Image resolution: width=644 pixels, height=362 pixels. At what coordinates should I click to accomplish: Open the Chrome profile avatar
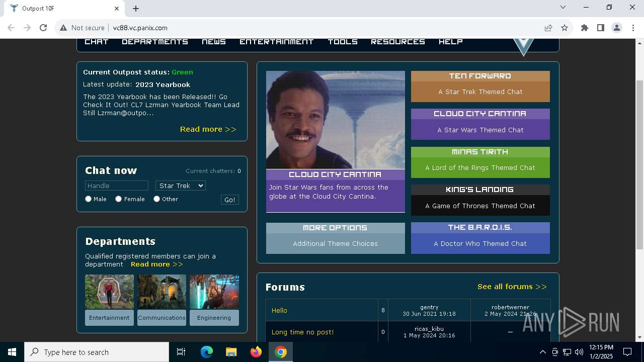click(617, 28)
